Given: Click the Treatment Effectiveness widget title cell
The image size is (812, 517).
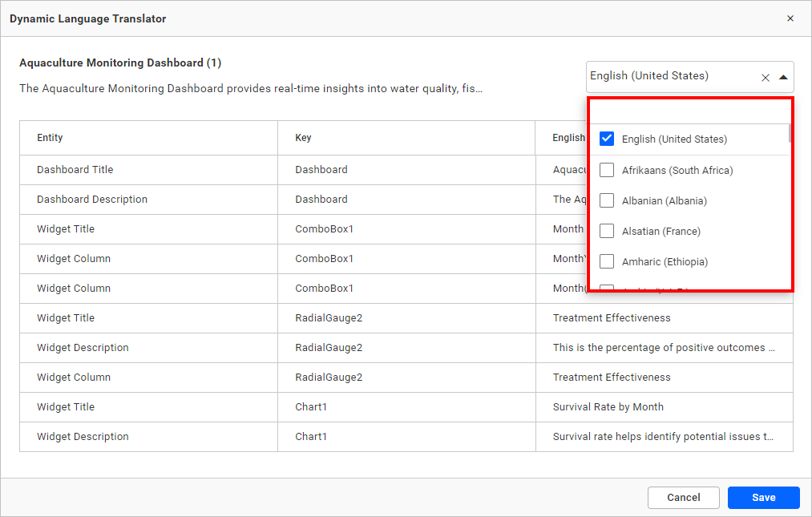Looking at the screenshot, I should [612, 318].
